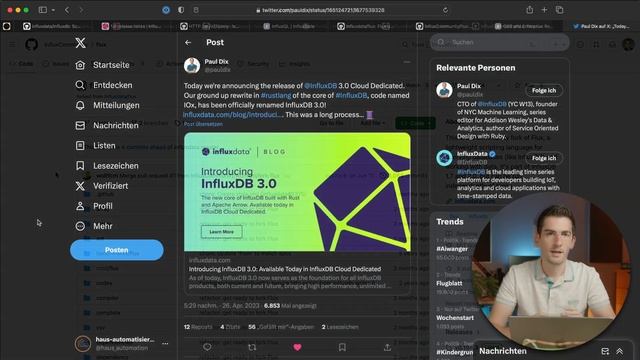The width and height of the screenshot is (640, 360).
Task: Open Entdecken search page
Action: coord(104,85)
